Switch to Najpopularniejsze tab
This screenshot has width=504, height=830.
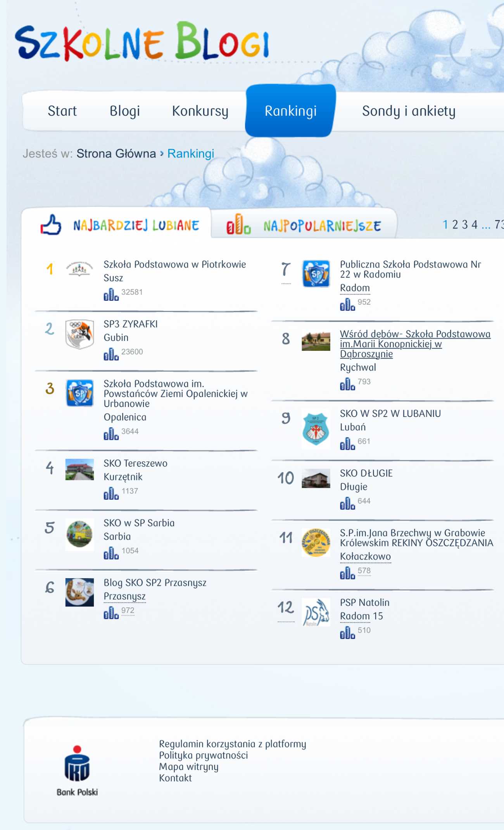tap(304, 225)
